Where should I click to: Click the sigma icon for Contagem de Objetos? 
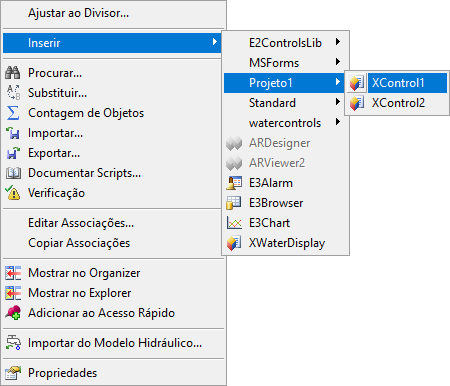(x=13, y=113)
